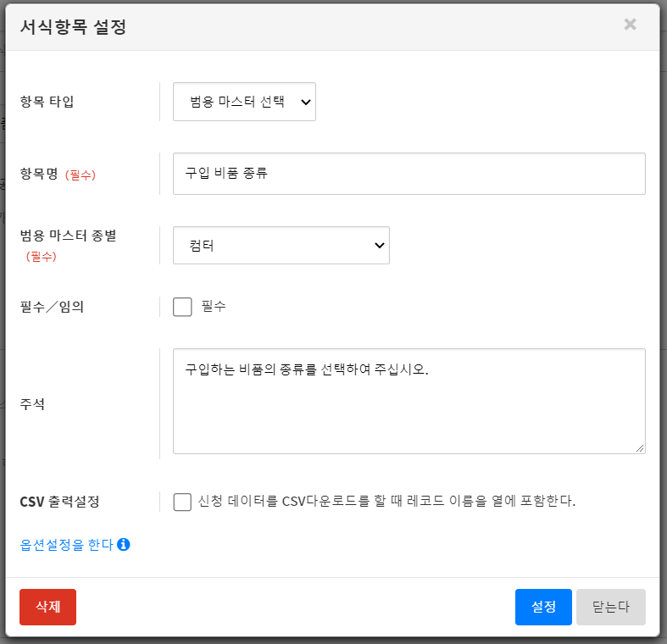Close the dialog with the X icon
667x644 pixels.
tap(630, 25)
